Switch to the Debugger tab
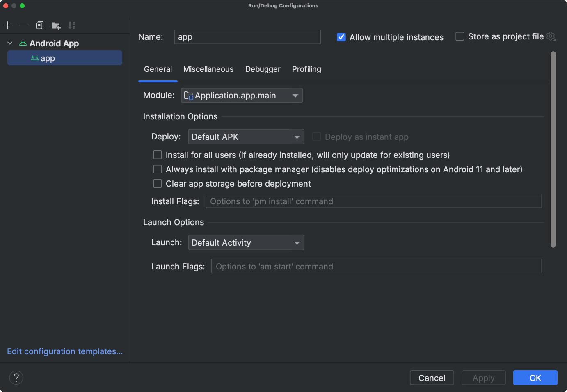Viewport: 567px width, 392px height. coord(263,69)
